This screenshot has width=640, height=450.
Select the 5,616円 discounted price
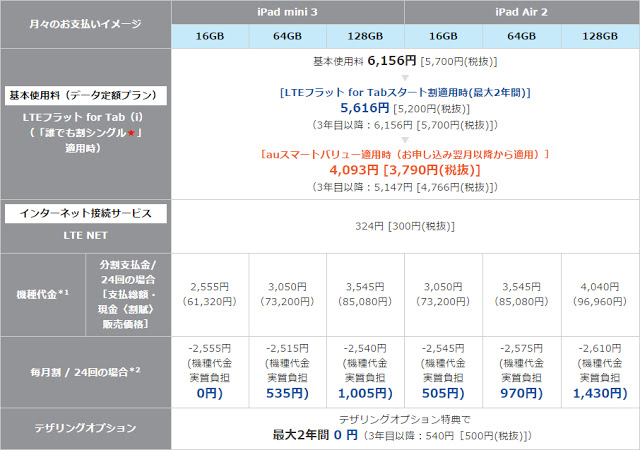click(364, 108)
